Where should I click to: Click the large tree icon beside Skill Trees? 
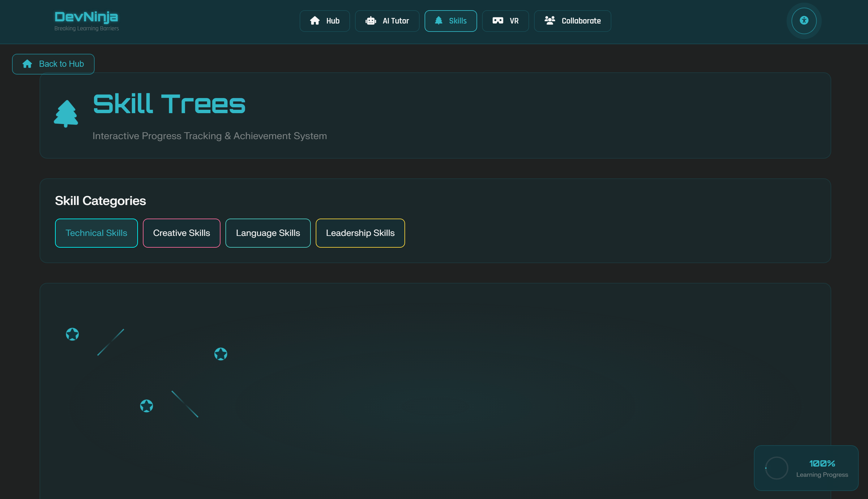66,113
